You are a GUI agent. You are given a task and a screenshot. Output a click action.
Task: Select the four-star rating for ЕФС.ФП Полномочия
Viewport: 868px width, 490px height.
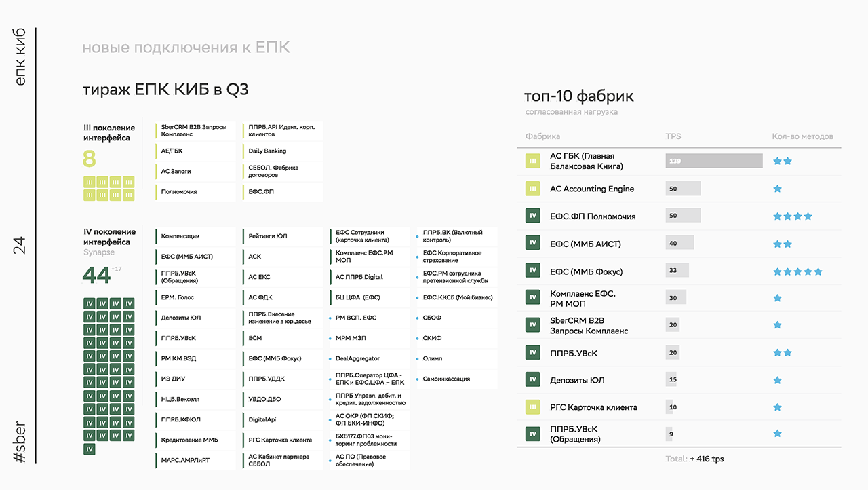click(793, 216)
